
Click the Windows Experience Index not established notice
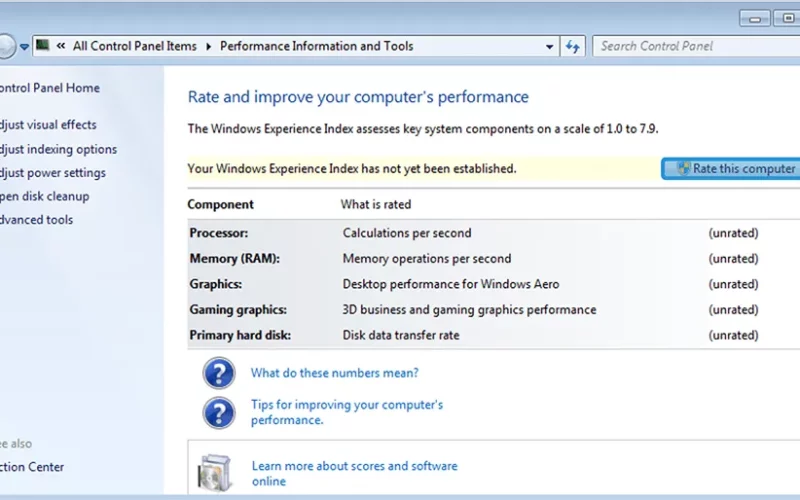pos(352,169)
